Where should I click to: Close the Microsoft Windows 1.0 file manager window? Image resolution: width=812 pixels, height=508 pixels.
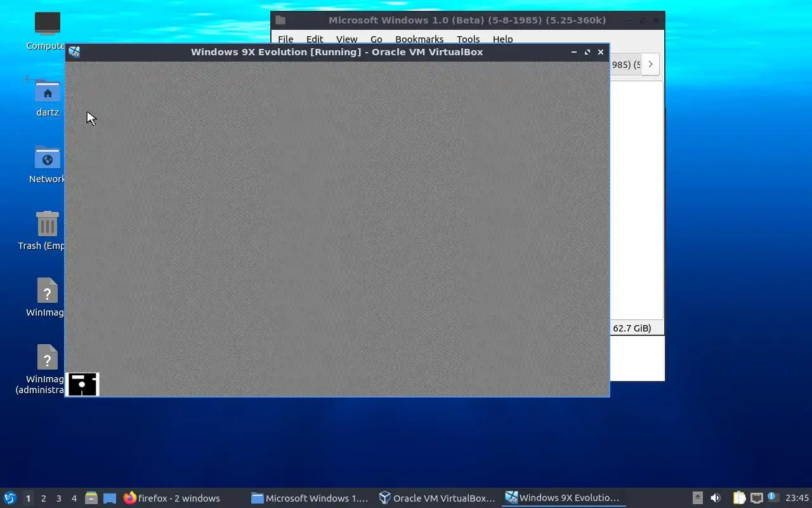656,20
